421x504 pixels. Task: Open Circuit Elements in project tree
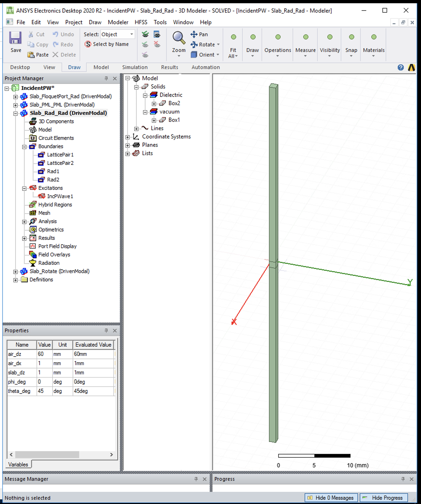[x=56, y=138]
